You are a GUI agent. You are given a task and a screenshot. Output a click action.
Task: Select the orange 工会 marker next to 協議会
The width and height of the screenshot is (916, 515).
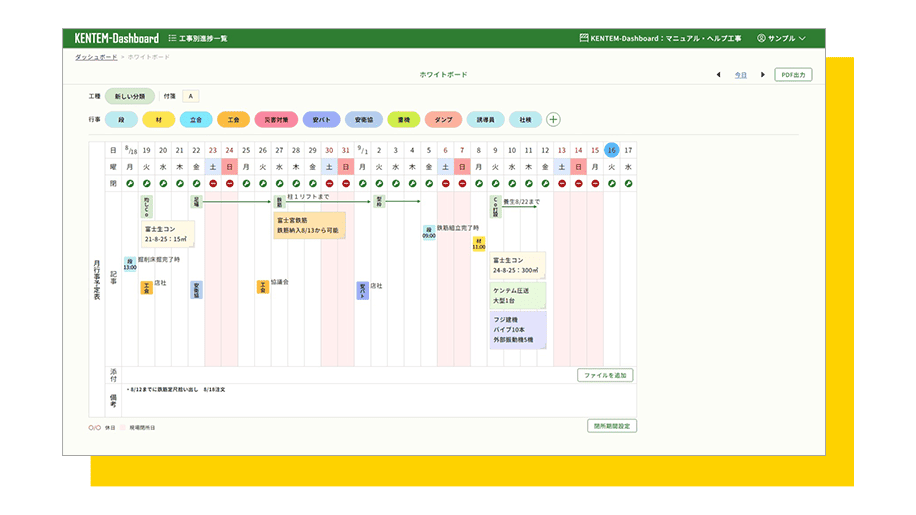coord(263,287)
